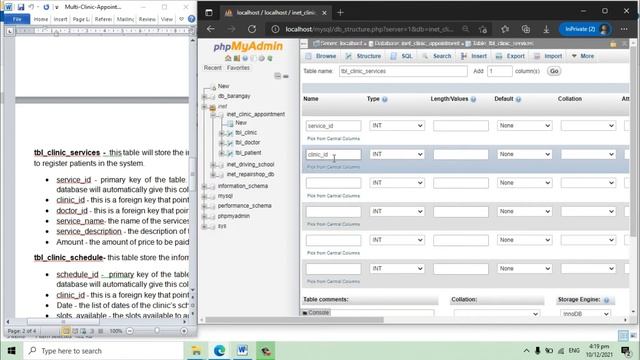View site information icon in address bar
The height and width of the screenshot is (360, 640).
[276, 29]
